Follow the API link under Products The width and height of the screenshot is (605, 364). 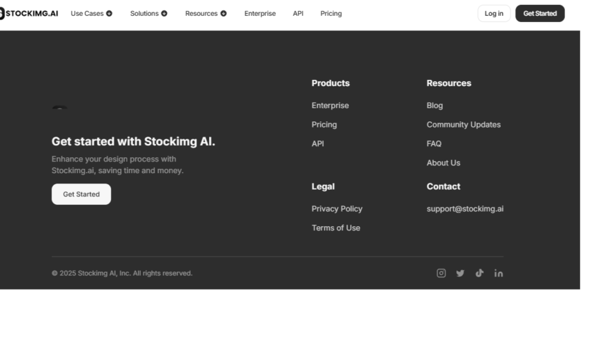(317, 144)
